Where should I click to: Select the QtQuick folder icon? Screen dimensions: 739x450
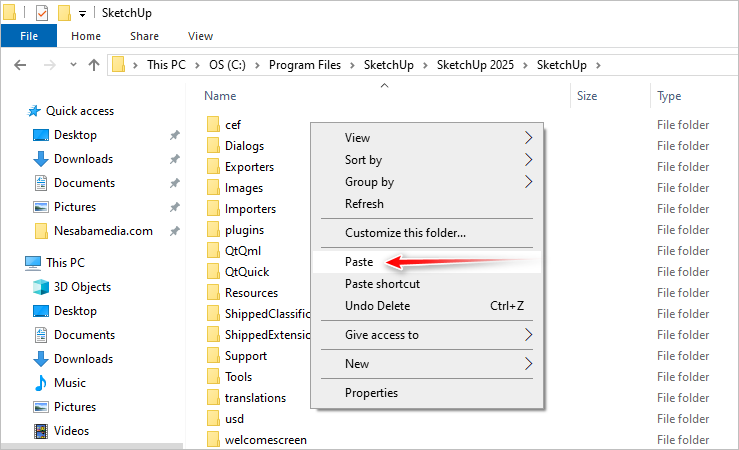(213, 271)
